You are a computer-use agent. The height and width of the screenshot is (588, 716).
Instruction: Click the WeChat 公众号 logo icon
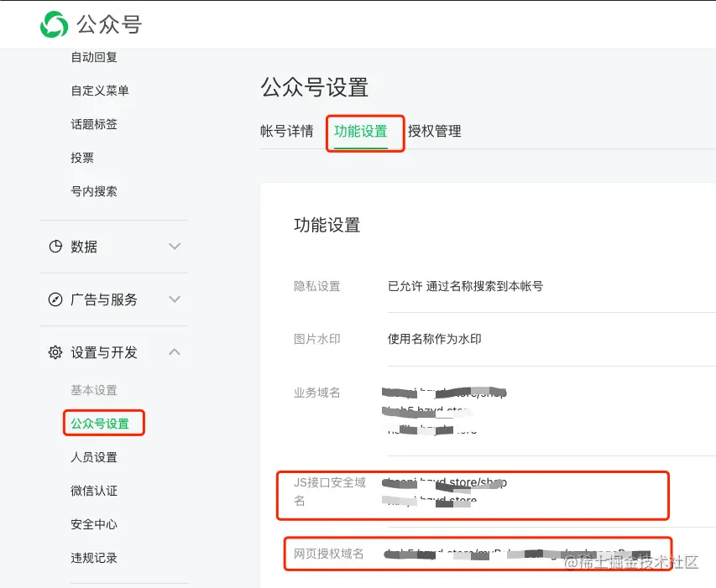coord(55,23)
